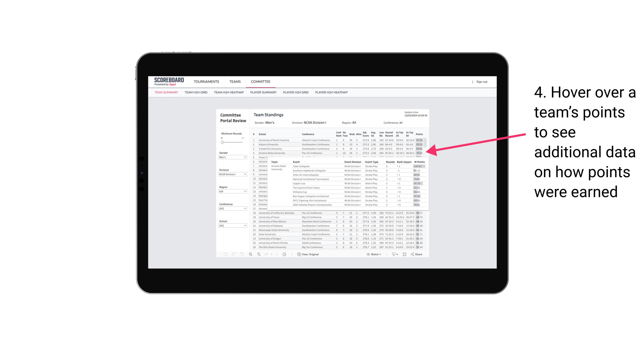Click the clock/update time icon
This screenshot has width=644, height=346.
pos(285,254)
